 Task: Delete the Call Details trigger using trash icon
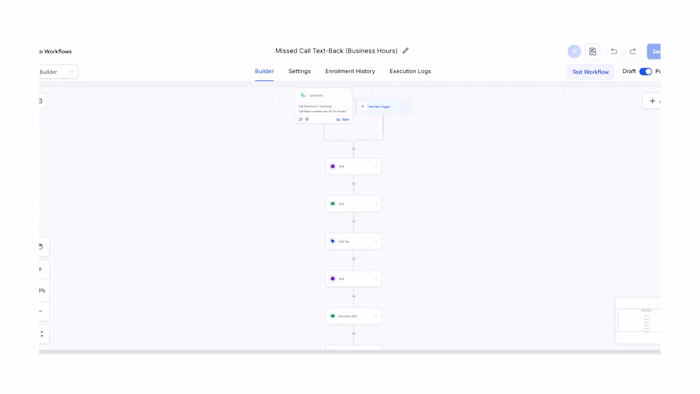[x=307, y=119]
